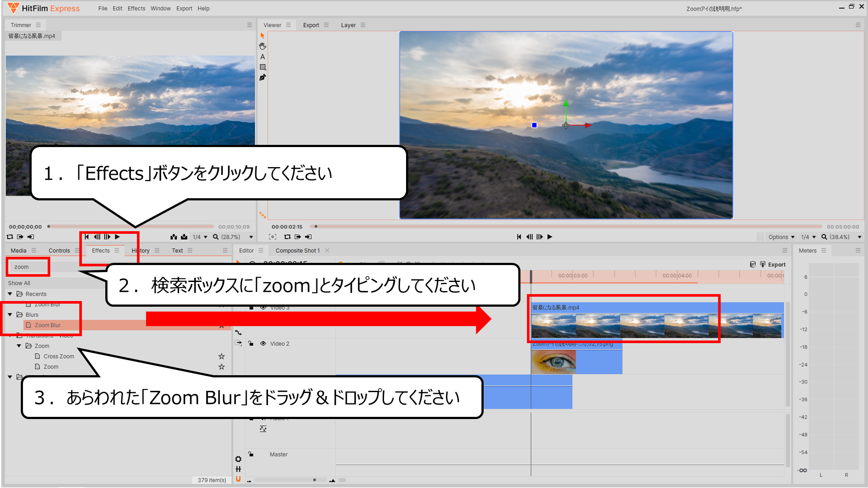The image size is (868, 488).
Task: Step back one frame in Trimmer
Action: pyautogui.click(x=97, y=237)
